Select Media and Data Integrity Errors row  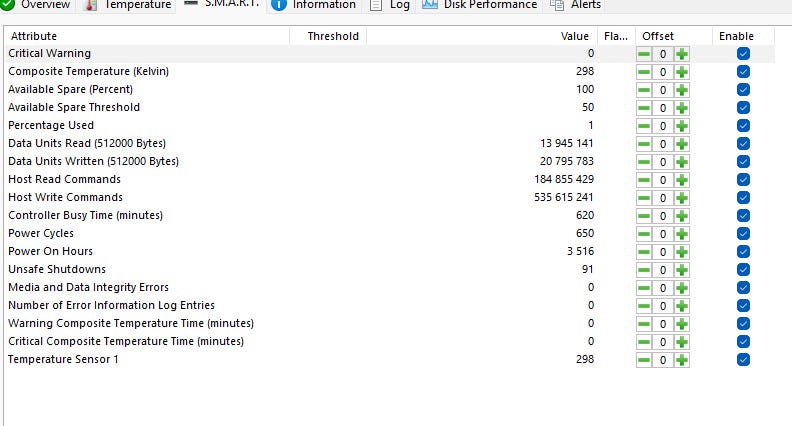point(390,288)
